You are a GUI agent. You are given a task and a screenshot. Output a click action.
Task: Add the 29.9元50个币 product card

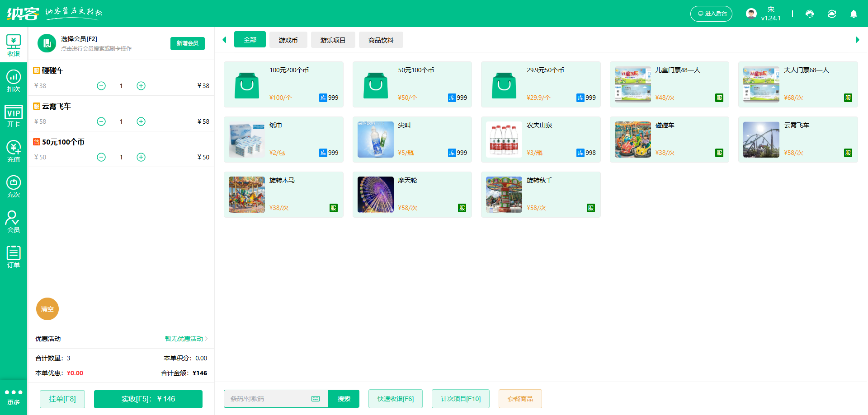[541, 84]
